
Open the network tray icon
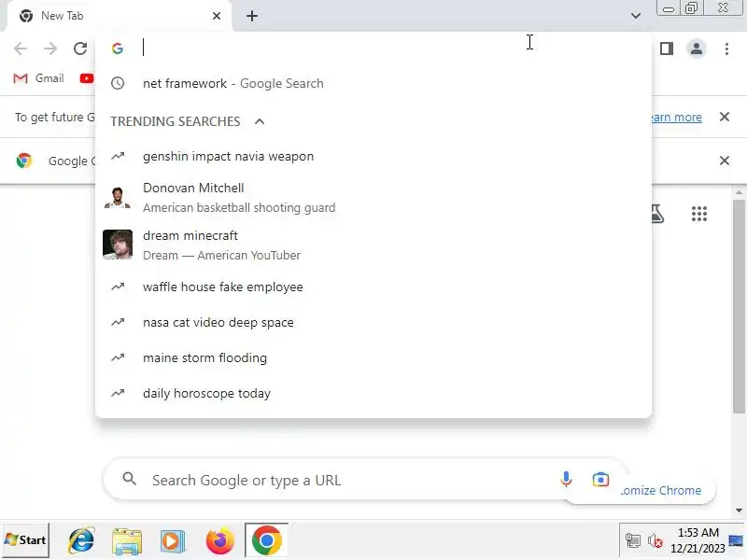(x=633, y=541)
